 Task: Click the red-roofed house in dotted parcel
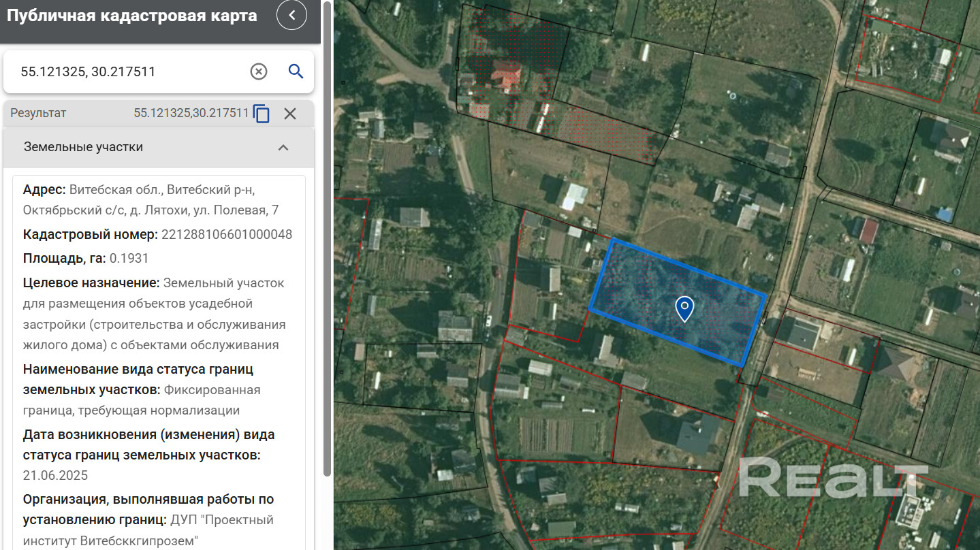coord(505,74)
